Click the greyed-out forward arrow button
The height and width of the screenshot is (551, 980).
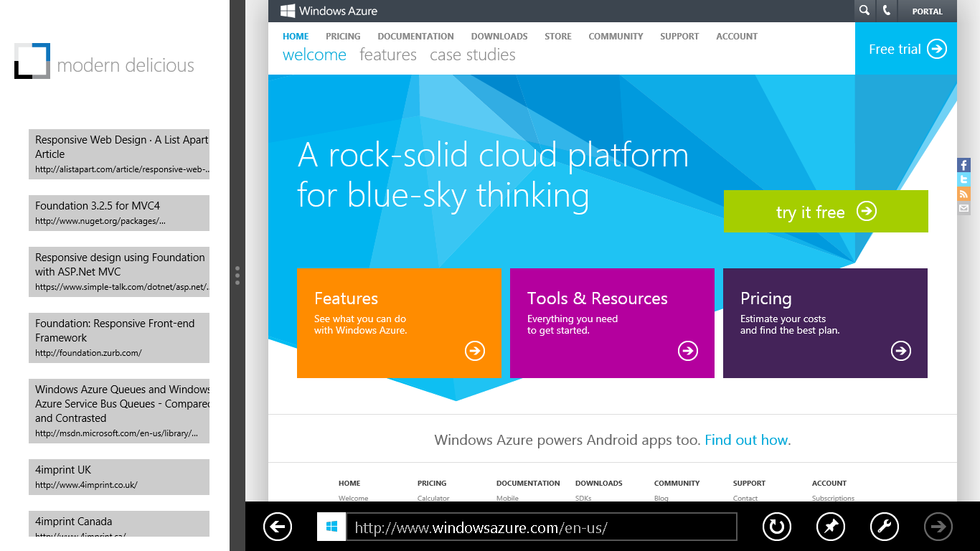tap(938, 527)
